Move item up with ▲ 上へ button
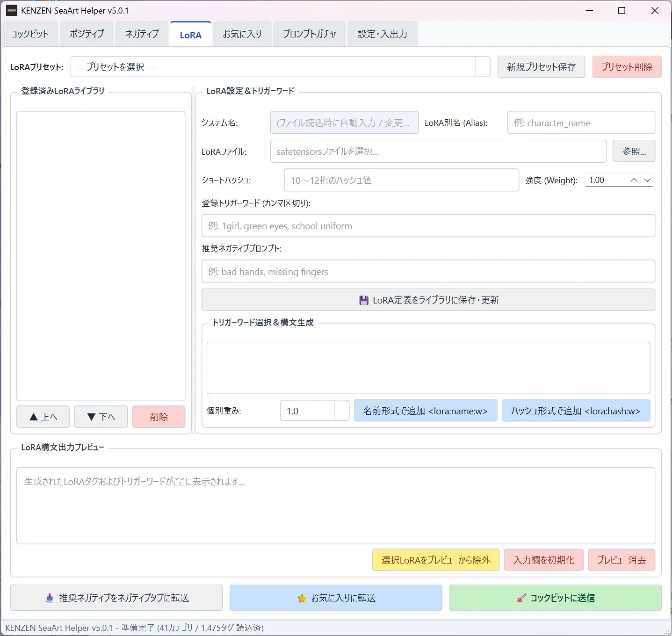Viewport: 672px width, 636px height. [43, 417]
